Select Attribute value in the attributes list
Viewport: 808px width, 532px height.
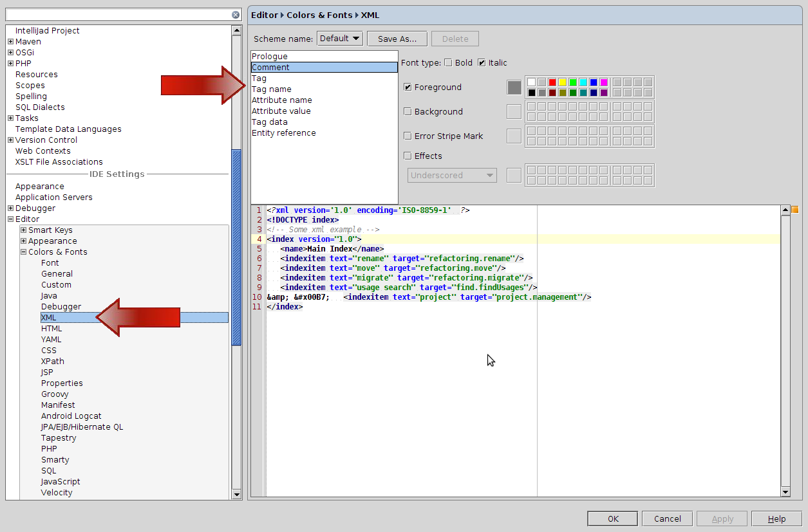(x=324, y=111)
